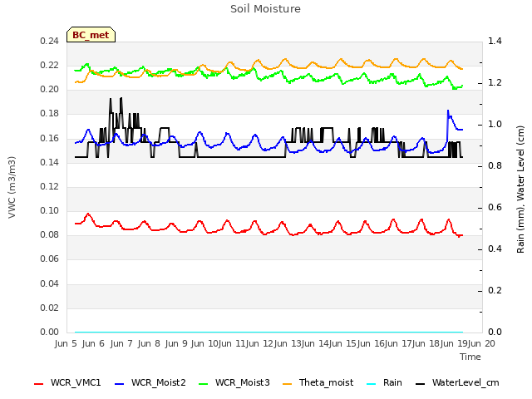This screenshot has width=532, height=399.
Task: Toggle the Theta_moist legend entry
Action: coord(318,382)
